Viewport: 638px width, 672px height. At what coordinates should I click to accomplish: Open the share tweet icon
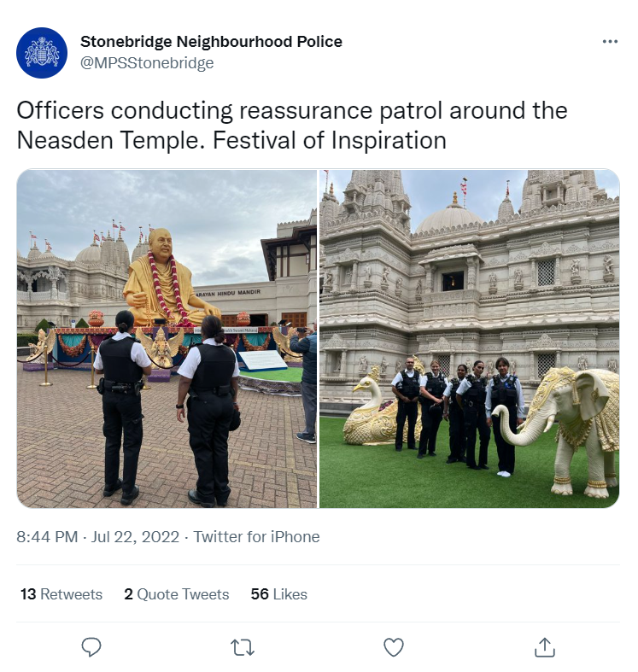(545, 647)
